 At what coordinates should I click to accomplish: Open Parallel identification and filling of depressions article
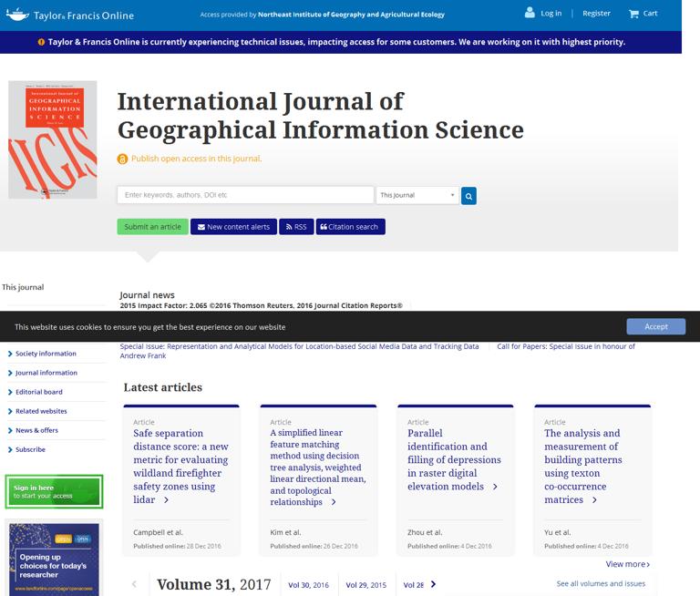click(454, 460)
